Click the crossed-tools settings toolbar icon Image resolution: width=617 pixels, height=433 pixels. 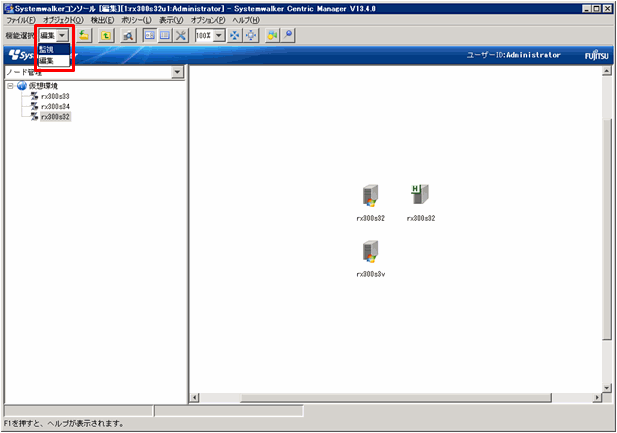pyautogui.click(x=180, y=35)
